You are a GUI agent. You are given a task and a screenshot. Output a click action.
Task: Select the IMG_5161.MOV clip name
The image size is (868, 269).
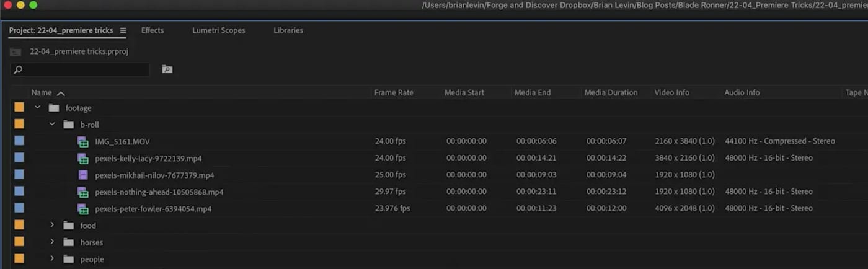pos(122,141)
